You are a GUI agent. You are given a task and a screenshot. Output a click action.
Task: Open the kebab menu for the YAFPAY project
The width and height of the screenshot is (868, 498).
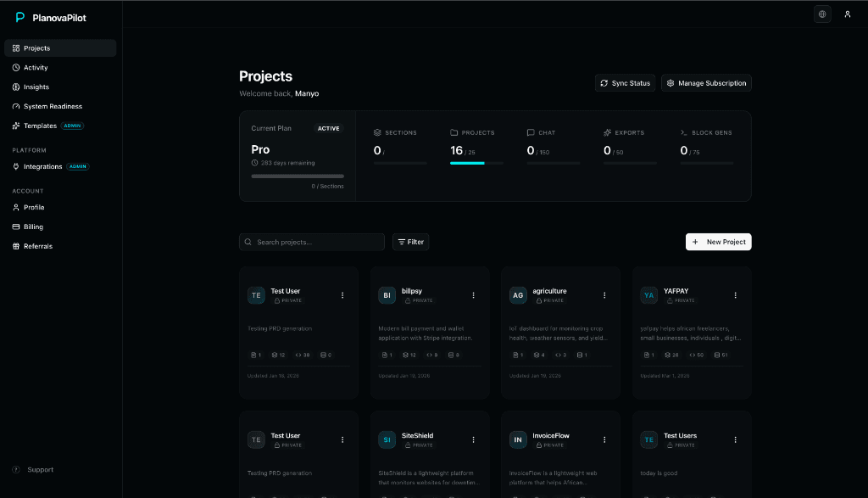pyautogui.click(x=735, y=295)
